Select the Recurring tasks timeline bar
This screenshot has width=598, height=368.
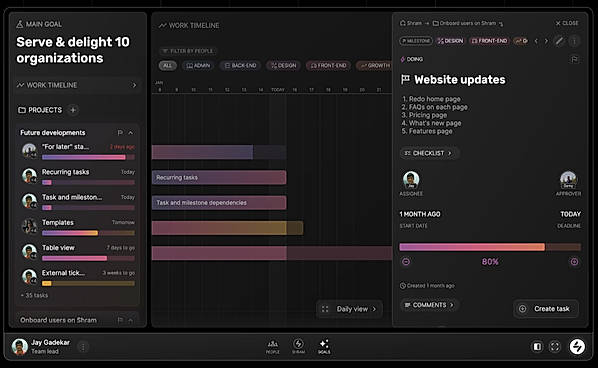[219, 177]
